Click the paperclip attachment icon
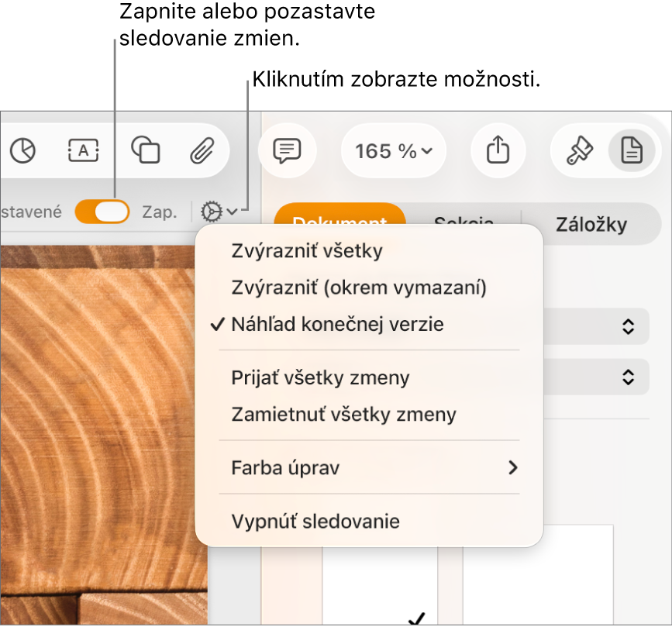Screen dimensions: 672x627 (x=202, y=151)
